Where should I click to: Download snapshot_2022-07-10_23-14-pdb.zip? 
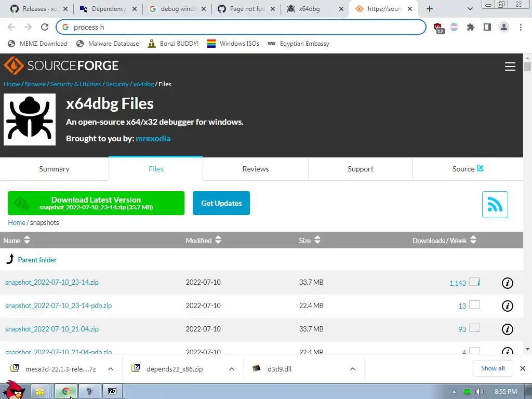click(x=58, y=305)
